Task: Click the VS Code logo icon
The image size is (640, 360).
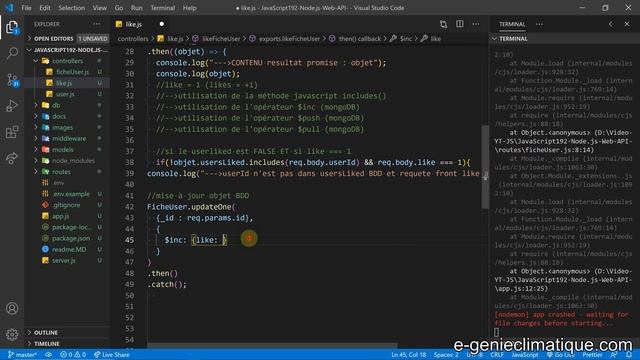Action: pos(9,8)
